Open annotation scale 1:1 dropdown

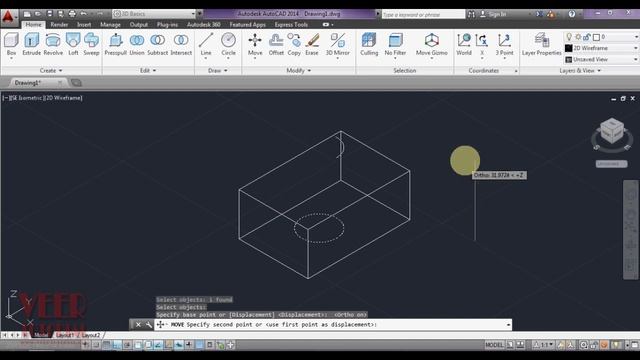point(543,345)
